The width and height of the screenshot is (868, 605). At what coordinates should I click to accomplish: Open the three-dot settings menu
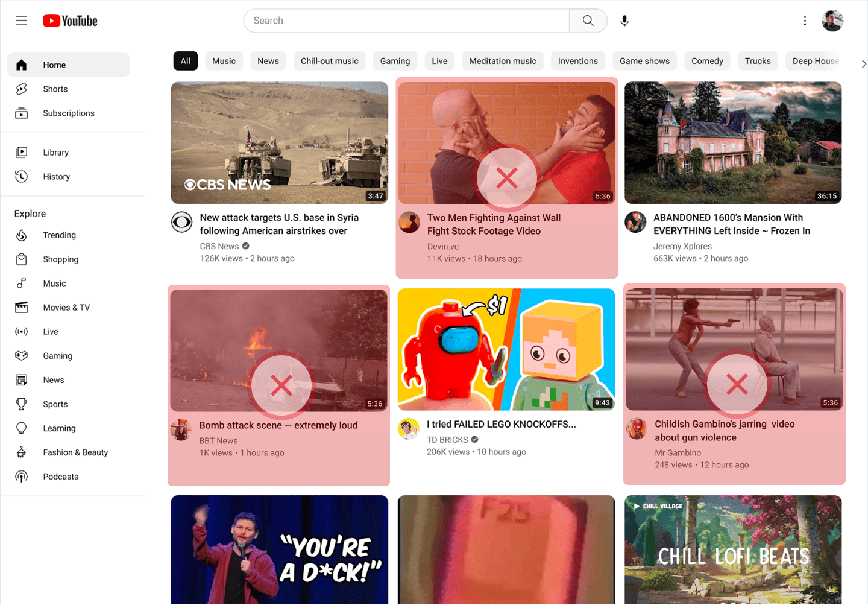805,21
